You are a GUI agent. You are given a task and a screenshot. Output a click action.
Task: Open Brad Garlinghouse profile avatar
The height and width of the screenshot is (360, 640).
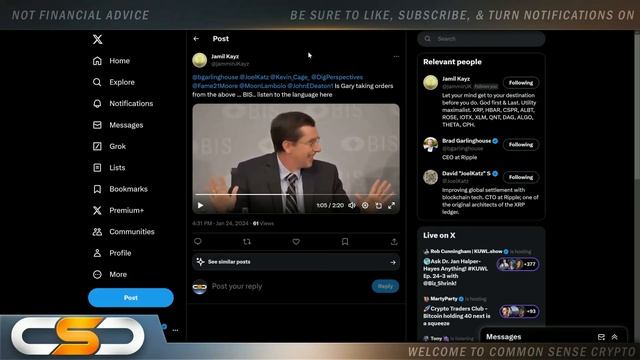(430, 144)
